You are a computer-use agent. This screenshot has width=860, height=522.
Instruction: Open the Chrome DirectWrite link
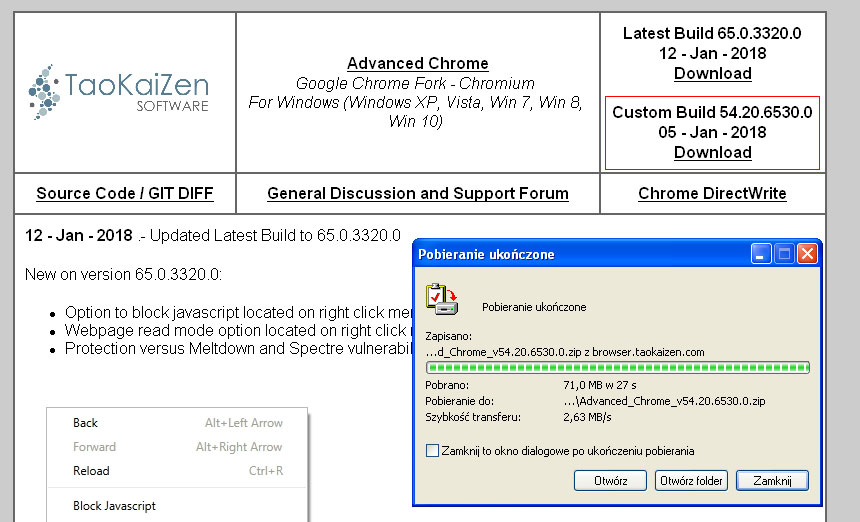[712, 194]
